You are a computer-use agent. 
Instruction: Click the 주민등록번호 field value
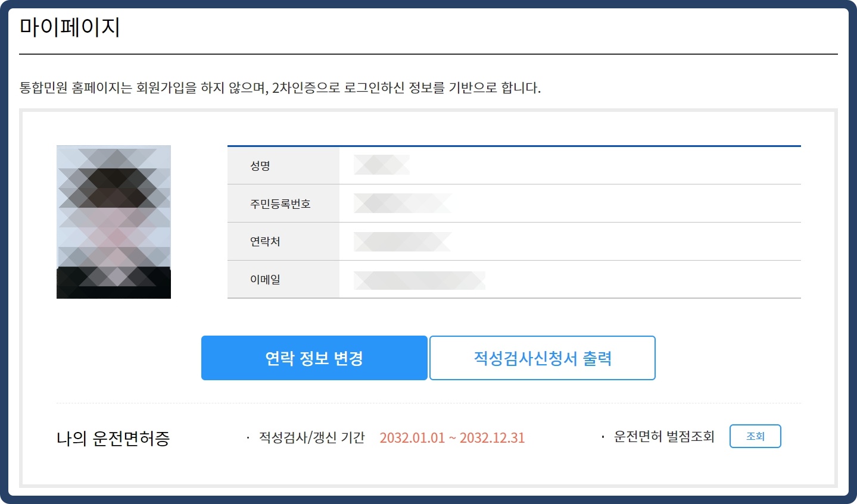(x=402, y=203)
